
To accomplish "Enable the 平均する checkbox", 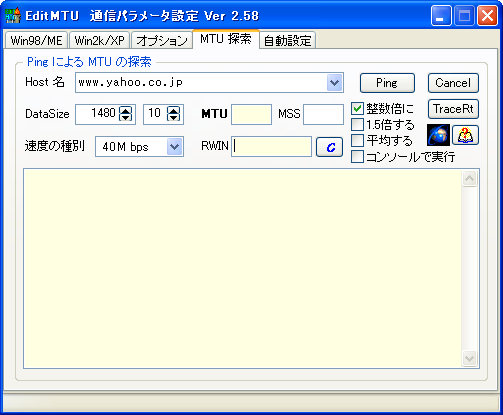I will (x=357, y=140).
